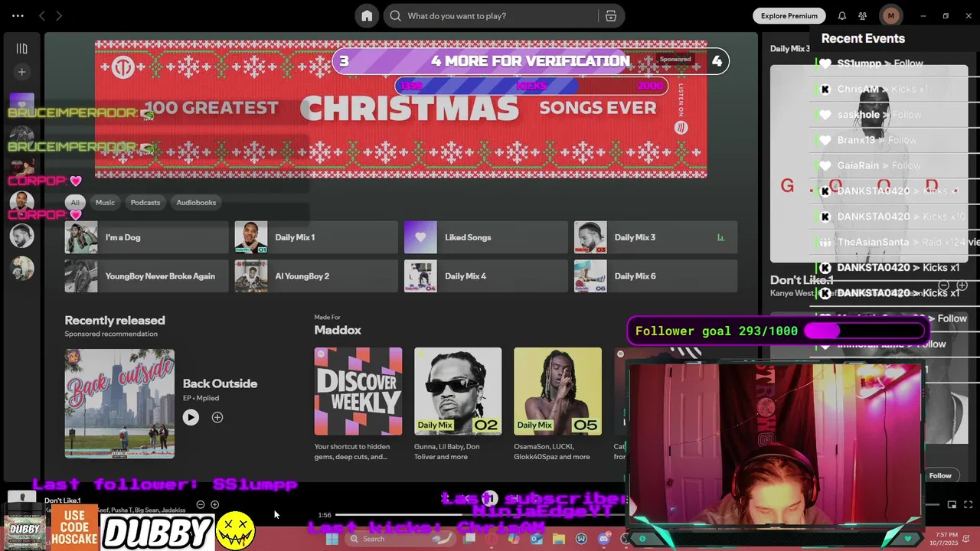Select the Music filter chip
Viewport: 980px width, 551px height.
pos(105,203)
